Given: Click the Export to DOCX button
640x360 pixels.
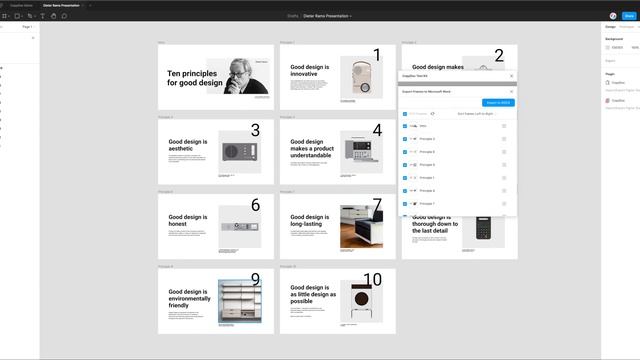Looking at the screenshot, I should tap(498, 102).
